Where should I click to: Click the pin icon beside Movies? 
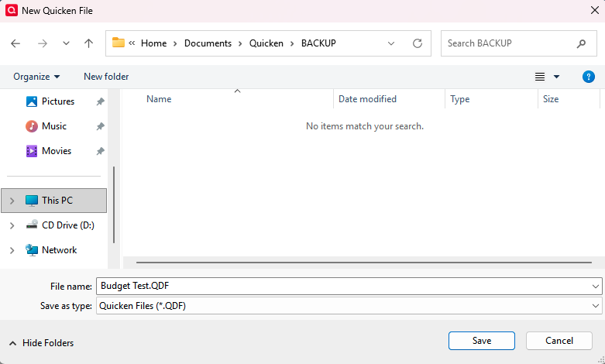coord(101,151)
